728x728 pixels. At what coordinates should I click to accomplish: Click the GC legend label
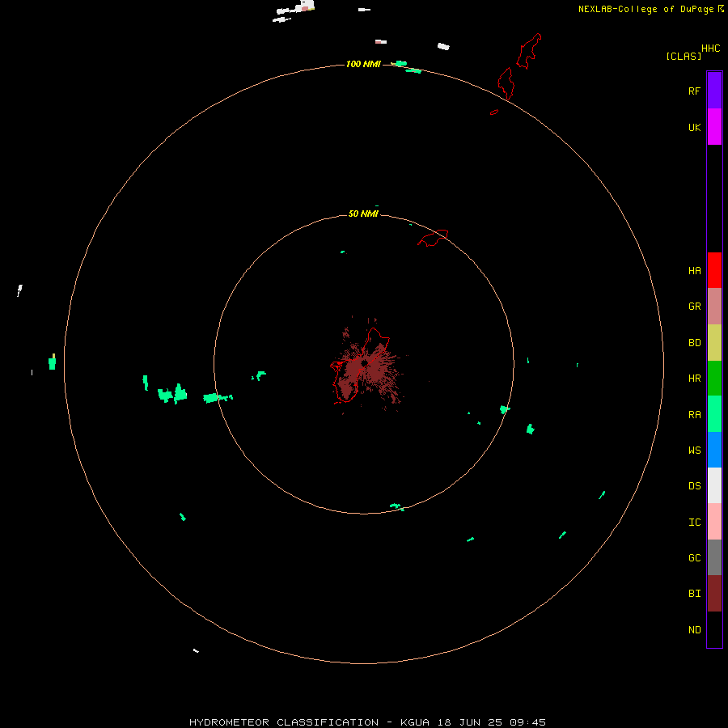[694, 557]
